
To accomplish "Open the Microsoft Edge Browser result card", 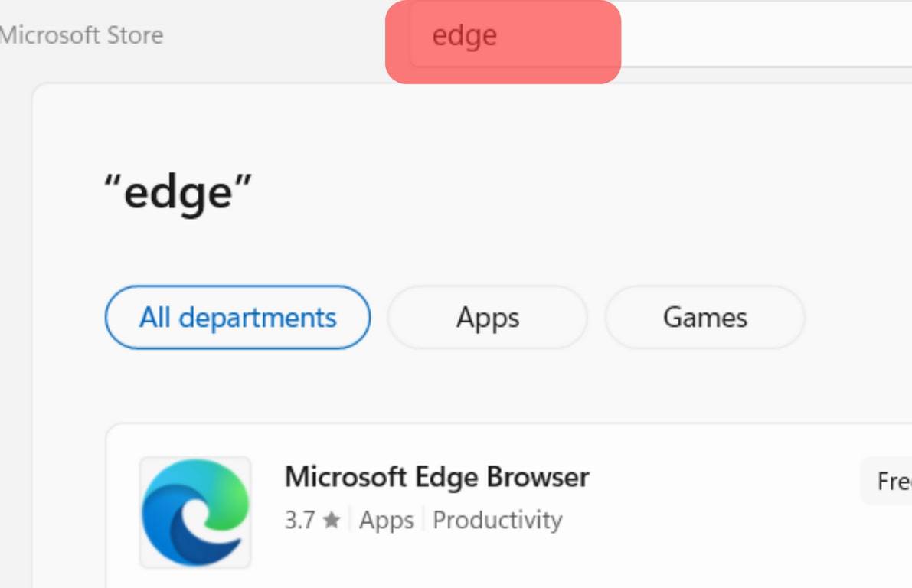I will [x=509, y=506].
